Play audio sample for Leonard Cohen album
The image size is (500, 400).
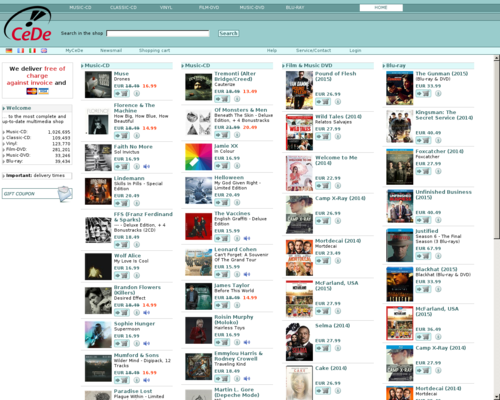247,274
